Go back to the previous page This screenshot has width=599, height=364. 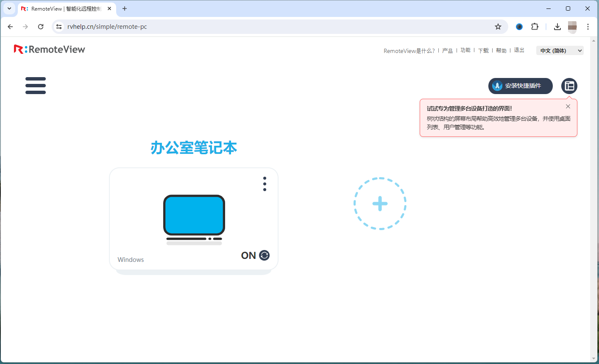[x=11, y=27]
